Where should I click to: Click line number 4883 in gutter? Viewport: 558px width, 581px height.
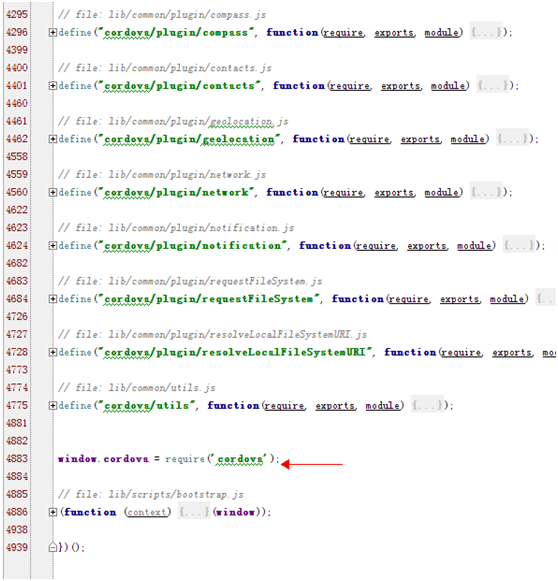(17, 459)
